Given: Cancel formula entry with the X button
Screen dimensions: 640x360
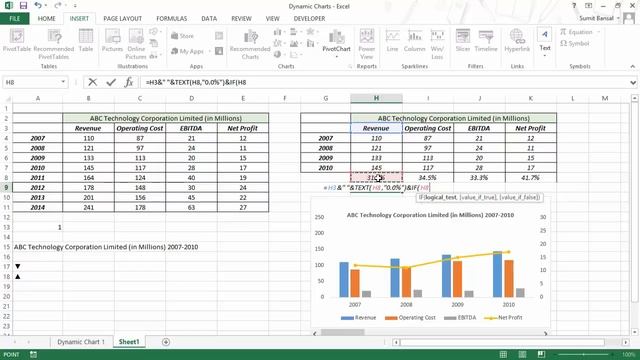Looking at the screenshot, I should pos(93,82).
